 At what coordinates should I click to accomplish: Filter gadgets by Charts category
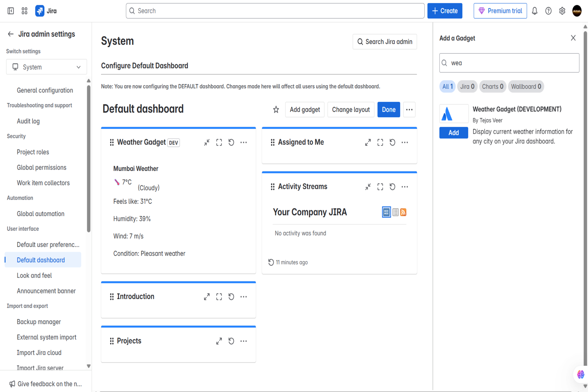(492, 87)
